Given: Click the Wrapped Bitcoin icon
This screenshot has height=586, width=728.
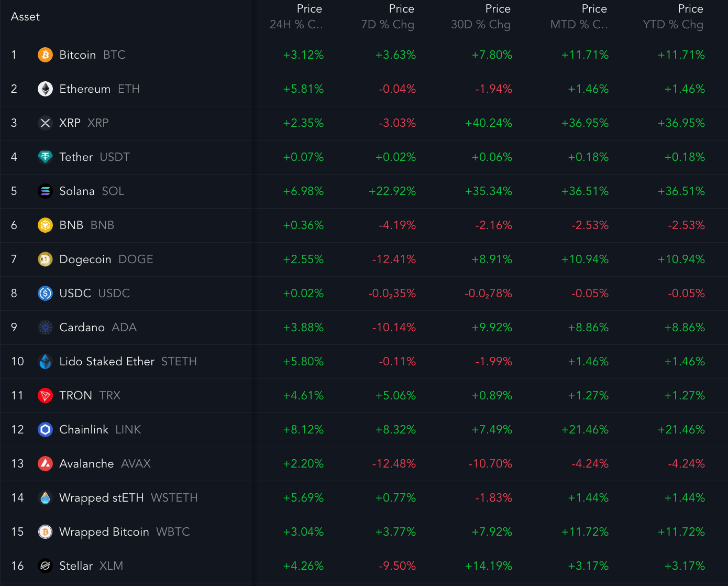Looking at the screenshot, I should pos(46,532).
